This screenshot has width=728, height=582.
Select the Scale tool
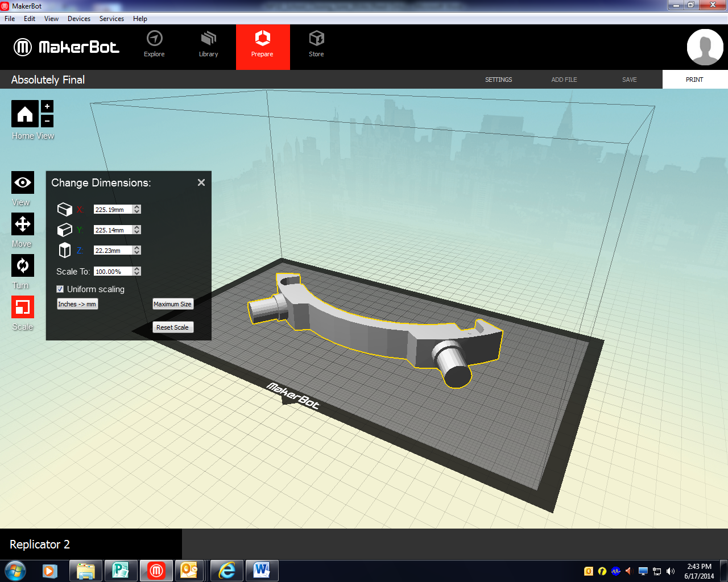point(23,307)
